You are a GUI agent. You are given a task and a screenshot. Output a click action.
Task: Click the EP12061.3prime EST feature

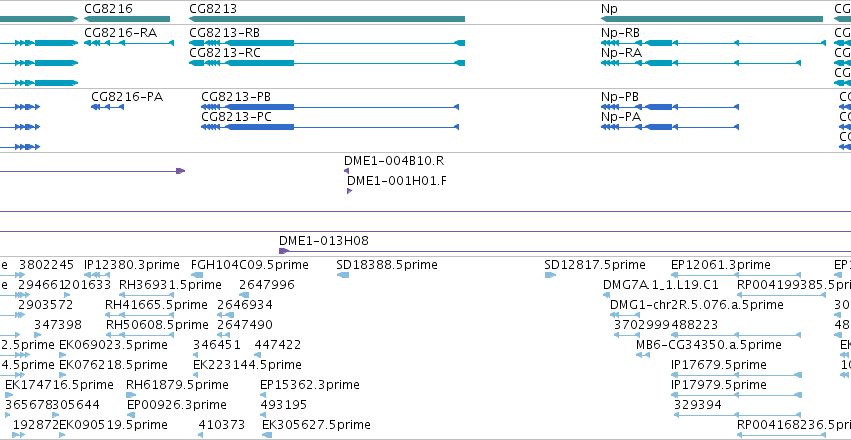[x=736, y=275]
